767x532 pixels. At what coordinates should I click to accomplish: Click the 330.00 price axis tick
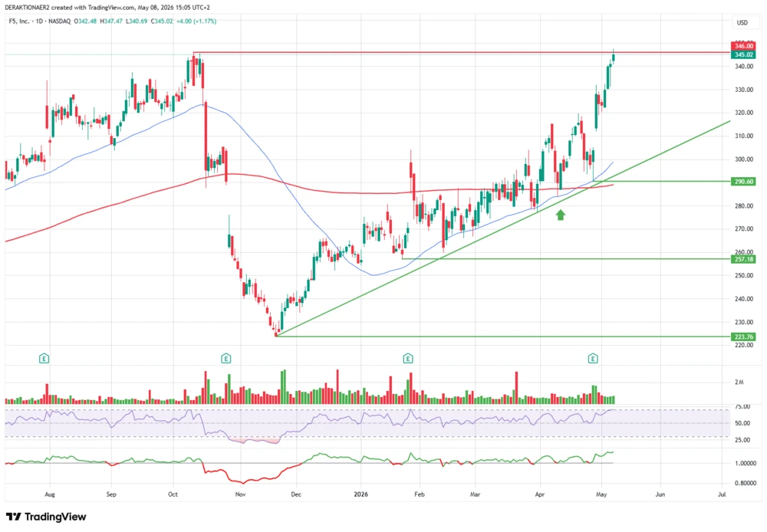click(x=743, y=90)
